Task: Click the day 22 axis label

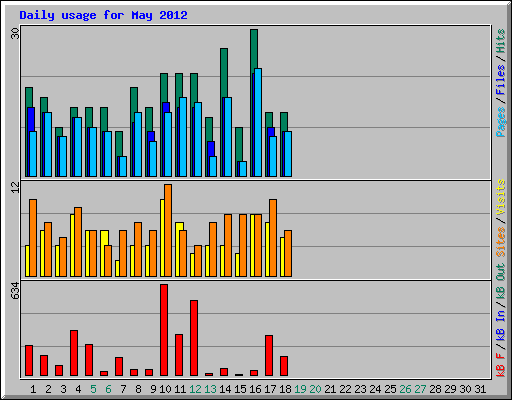Action: [345, 389]
